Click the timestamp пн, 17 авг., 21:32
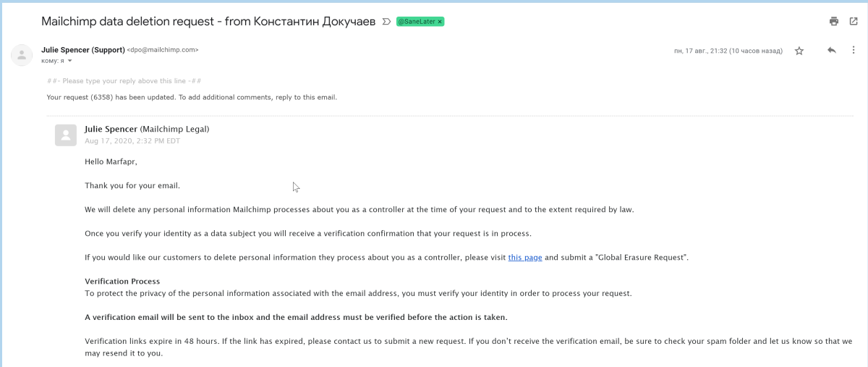 [728, 51]
